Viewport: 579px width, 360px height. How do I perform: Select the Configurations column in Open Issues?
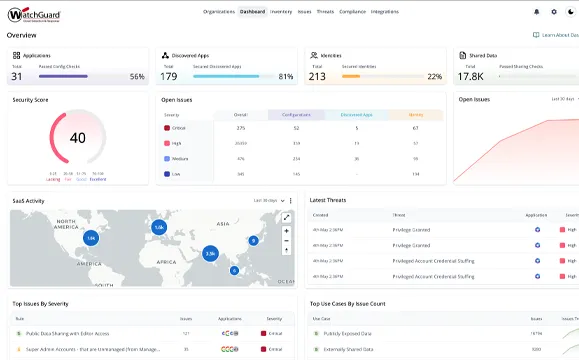point(296,115)
